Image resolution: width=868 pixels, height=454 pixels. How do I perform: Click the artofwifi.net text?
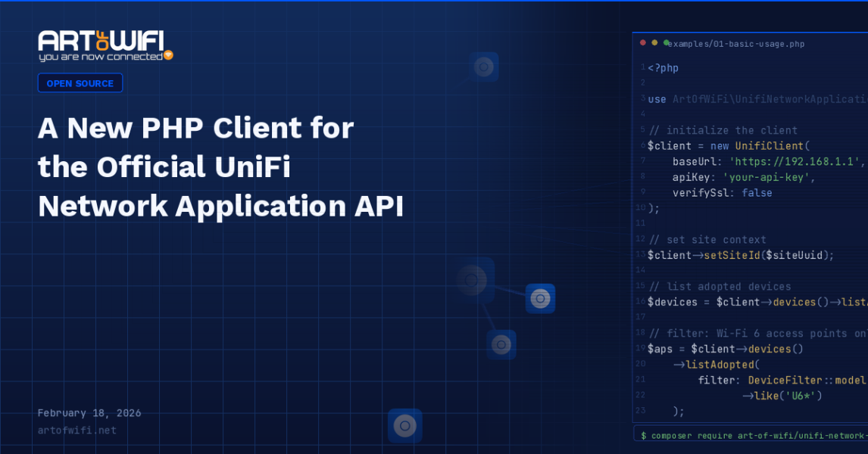tap(77, 431)
